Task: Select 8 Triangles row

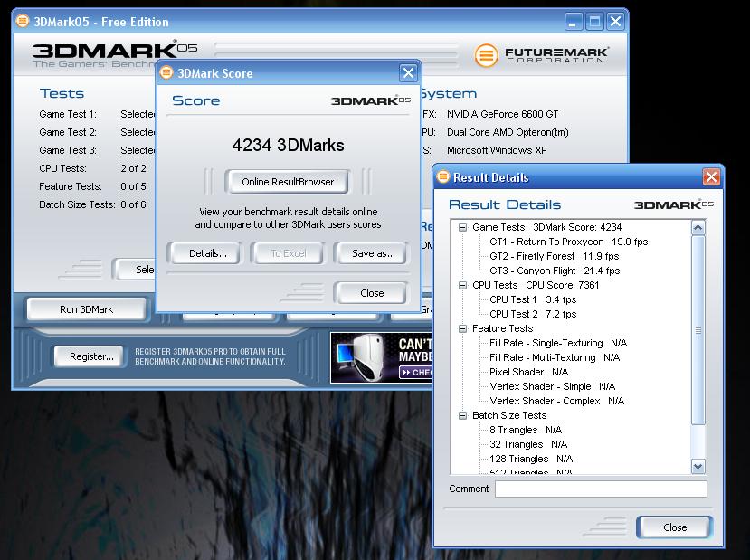Action: click(526, 430)
